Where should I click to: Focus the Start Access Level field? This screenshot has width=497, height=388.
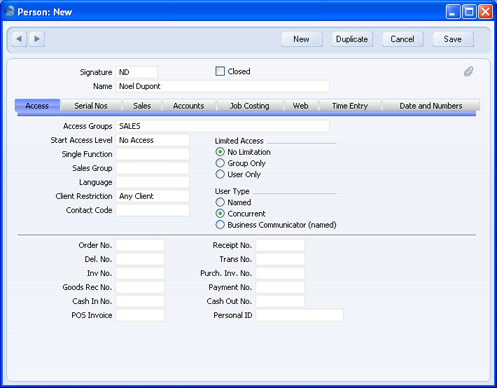pyautogui.click(x=153, y=140)
